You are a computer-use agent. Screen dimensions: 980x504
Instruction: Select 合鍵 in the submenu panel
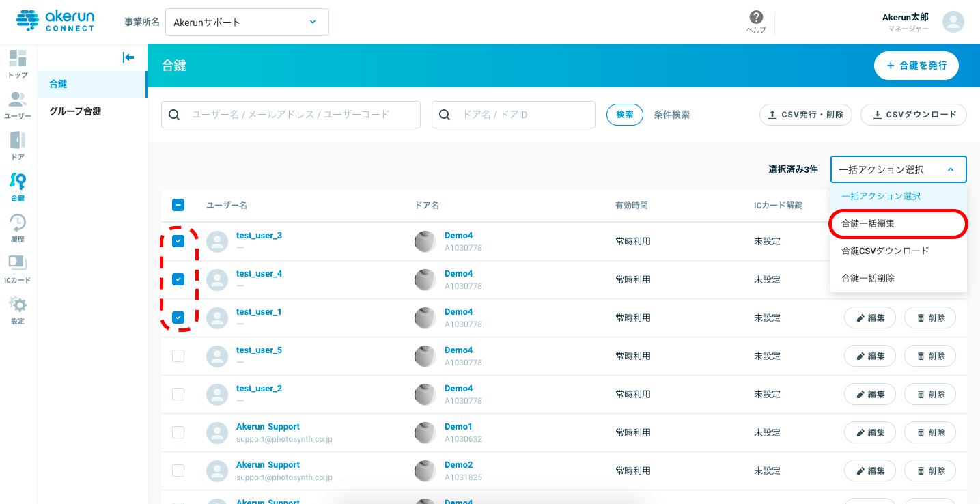click(93, 84)
